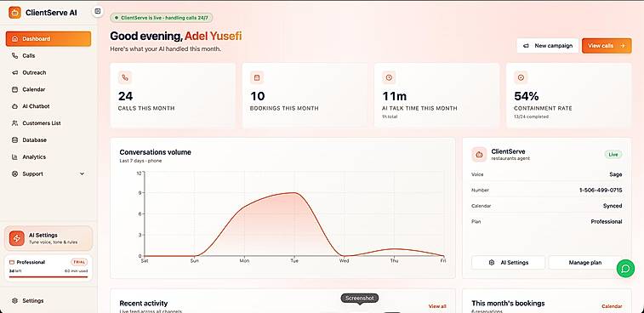Click the ClientServe AI robot logo
Screen dimensions: 644x313
[x=14, y=12]
